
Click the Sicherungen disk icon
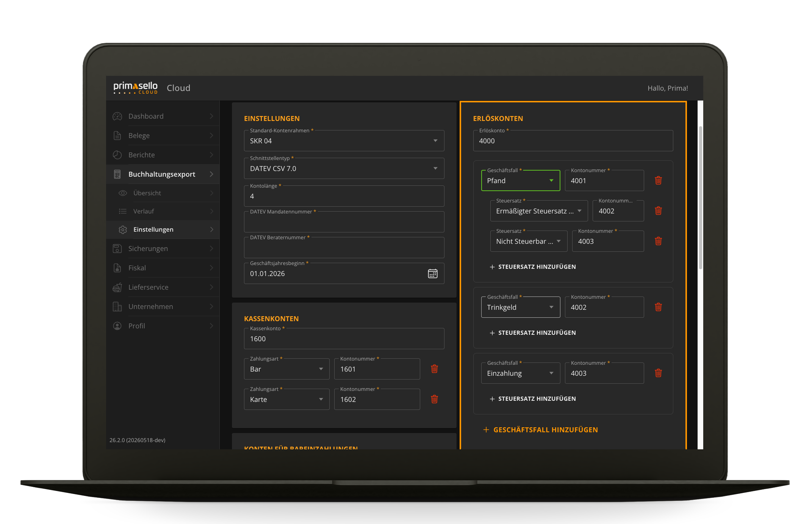click(117, 249)
